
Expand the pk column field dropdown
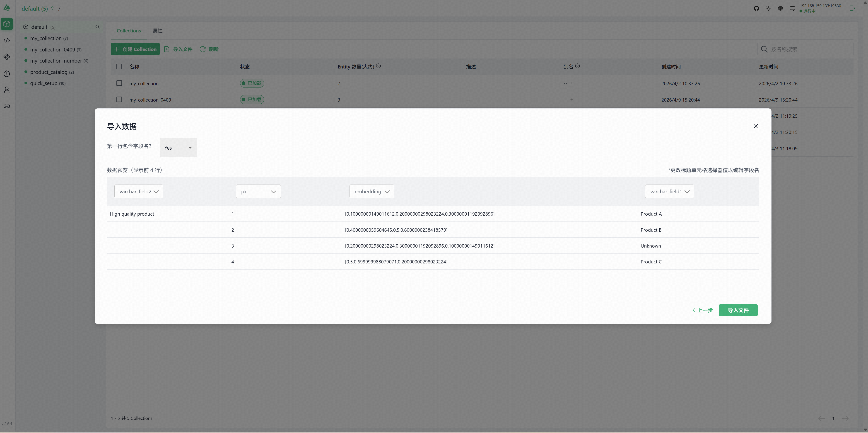258,192
